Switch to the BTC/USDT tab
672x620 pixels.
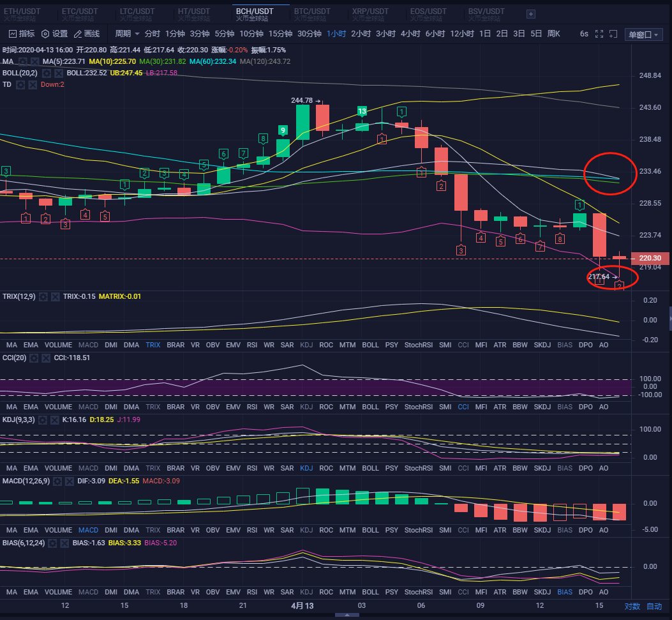[x=312, y=14]
